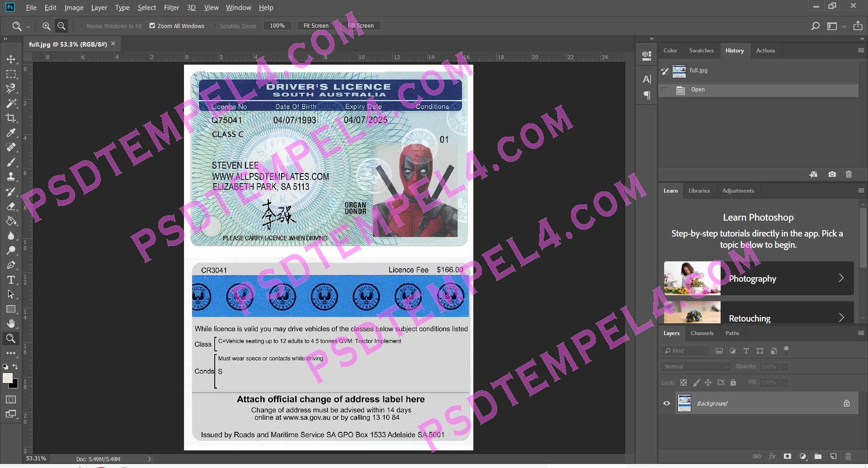The width and height of the screenshot is (868, 468).
Task: Select the Move tool
Action: tap(11, 59)
